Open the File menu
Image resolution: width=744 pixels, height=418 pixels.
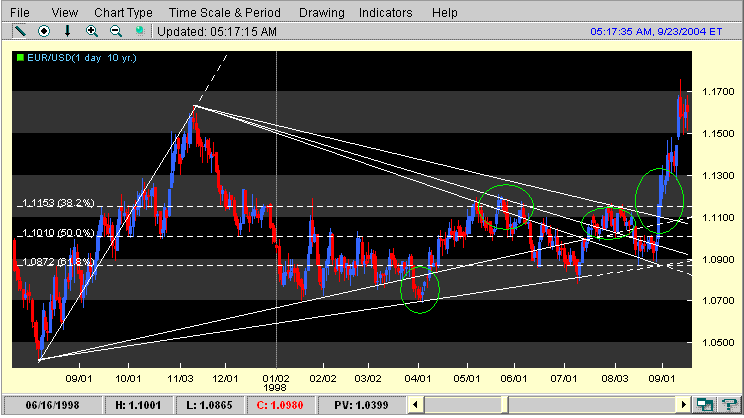[19, 12]
